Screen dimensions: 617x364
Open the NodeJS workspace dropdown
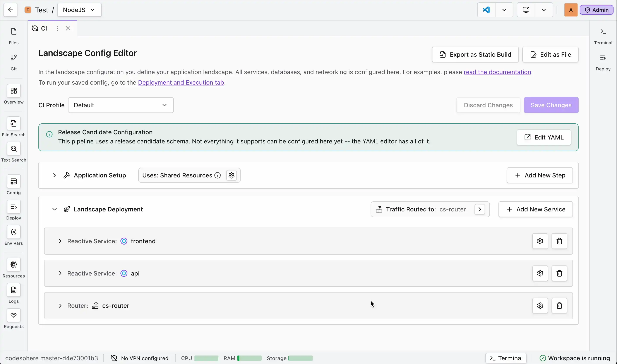pyautogui.click(x=79, y=10)
